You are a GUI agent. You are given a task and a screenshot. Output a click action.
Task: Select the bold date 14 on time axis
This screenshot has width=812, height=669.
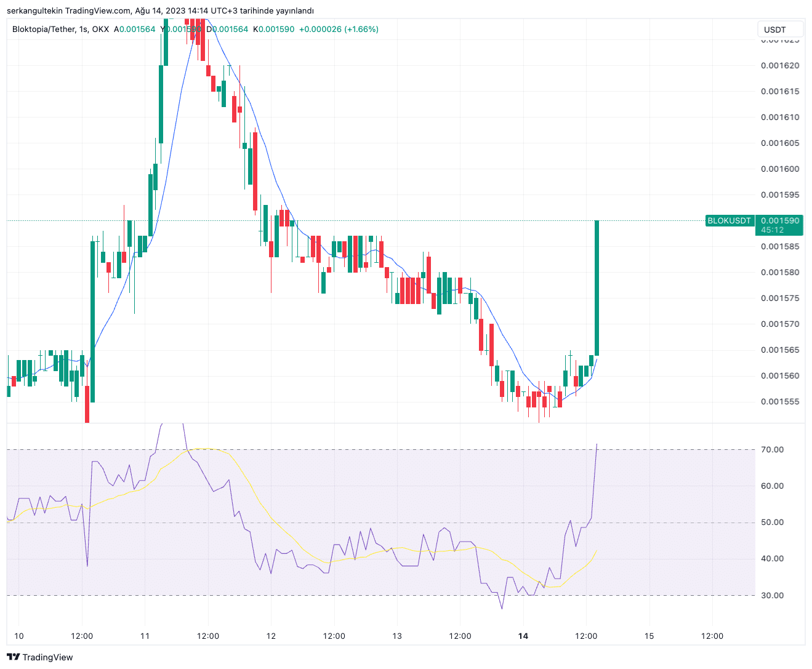(x=523, y=636)
